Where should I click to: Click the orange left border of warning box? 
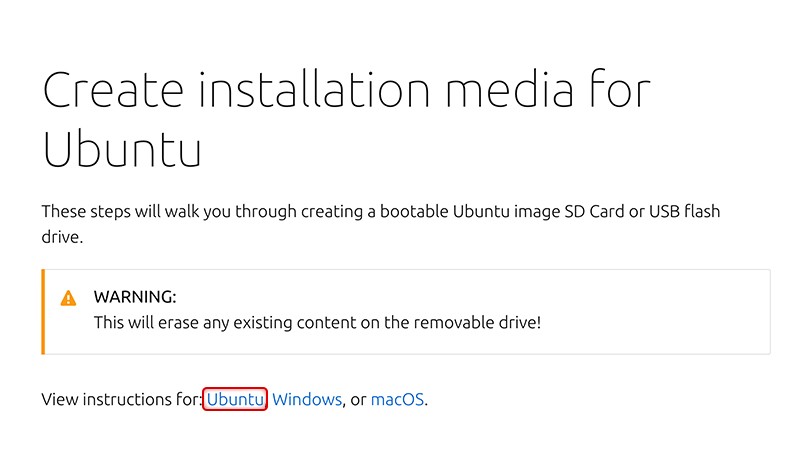pos(43,312)
